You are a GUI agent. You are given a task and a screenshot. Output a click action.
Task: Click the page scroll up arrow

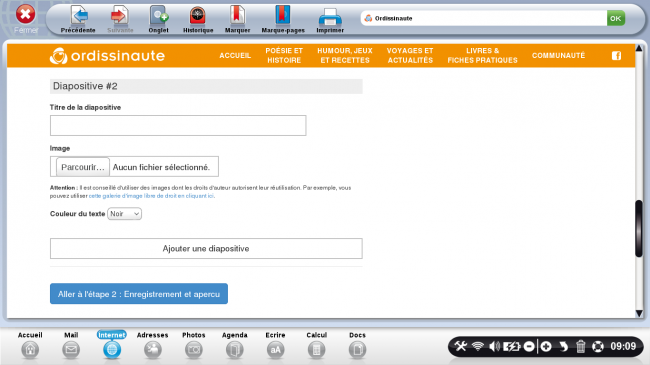pyautogui.click(x=639, y=49)
